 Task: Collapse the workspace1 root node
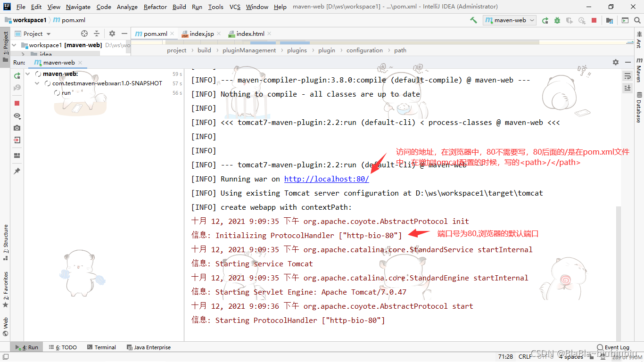14,45
